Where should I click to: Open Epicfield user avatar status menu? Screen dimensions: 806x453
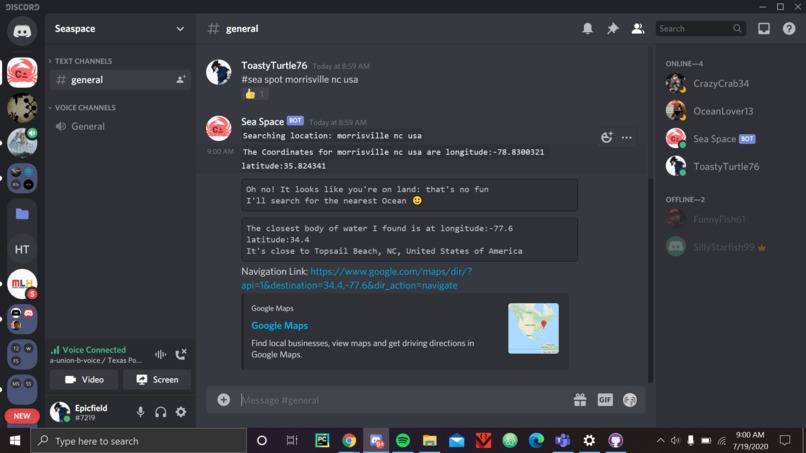[x=60, y=412]
